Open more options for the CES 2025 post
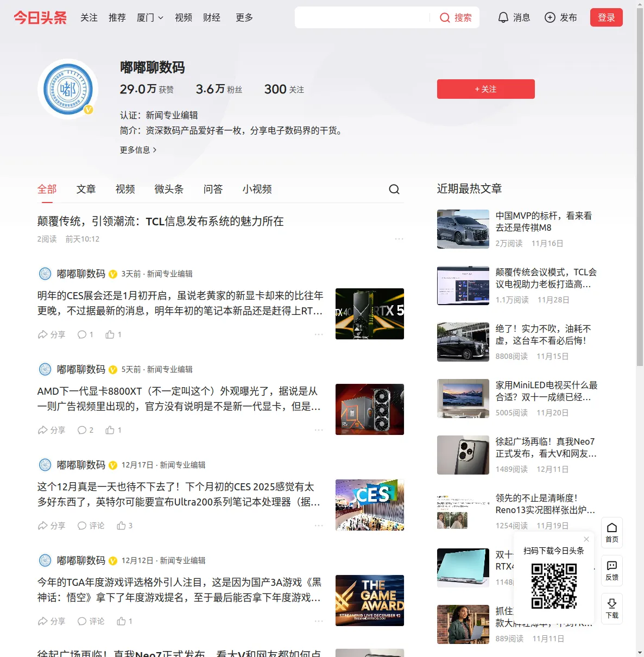 (x=319, y=526)
